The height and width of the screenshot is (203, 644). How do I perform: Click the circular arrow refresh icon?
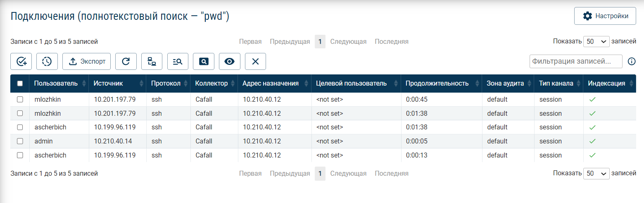coord(126,62)
